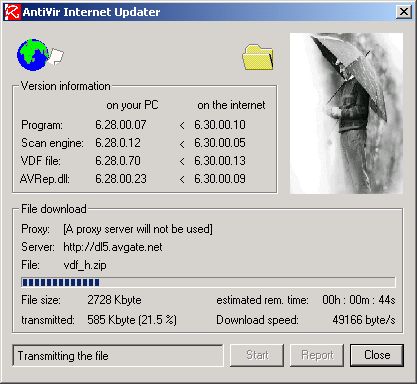This screenshot has width=417, height=384.
Task: Click the PC AVRep.dll version 6.28.00.23
Action: coord(121,179)
